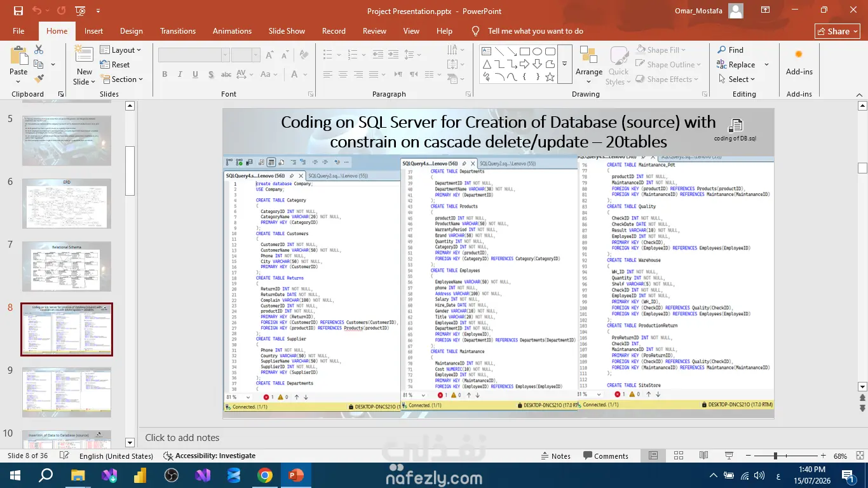Click the New Slide icon

pos(84,55)
